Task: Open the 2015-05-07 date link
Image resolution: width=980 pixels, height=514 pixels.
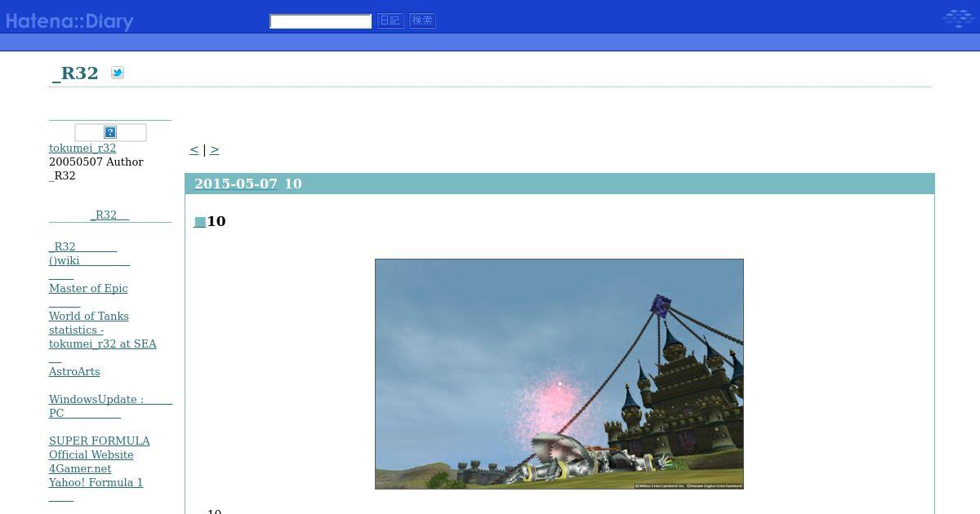Action: (x=236, y=184)
